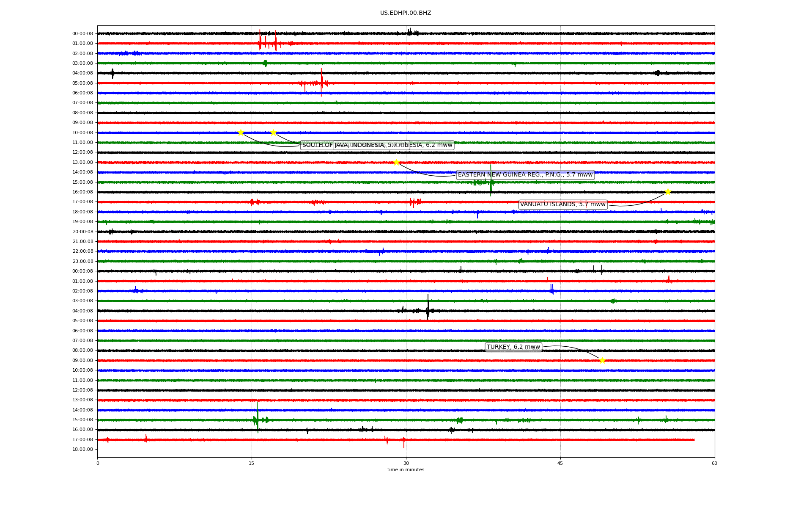Click the yellow star near the 17-minute mark

(273, 133)
